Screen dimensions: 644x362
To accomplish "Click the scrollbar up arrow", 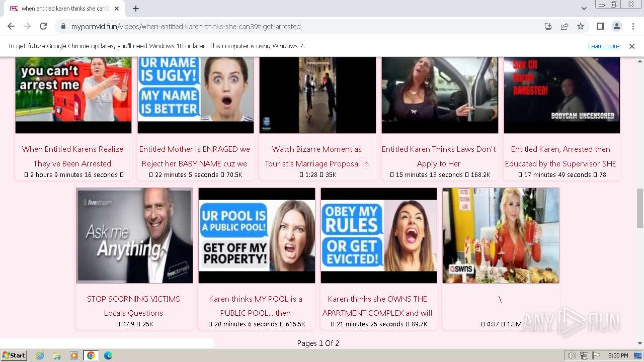I will pyautogui.click(x=640, y=60).
